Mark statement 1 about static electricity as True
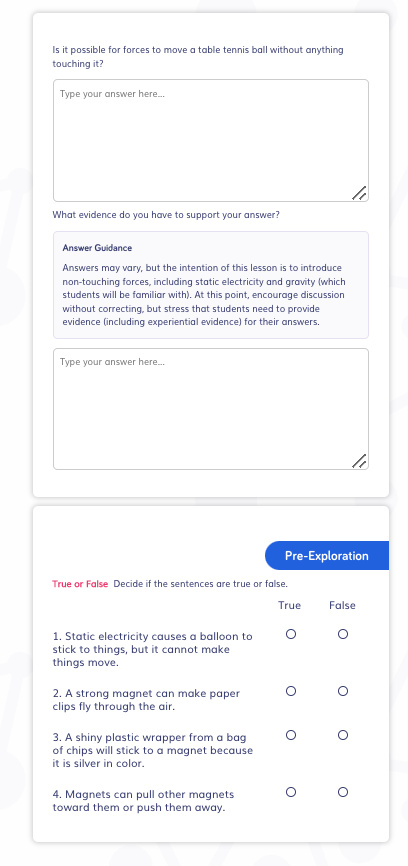This screenshot has height=866, width=408. [x=291, y=634]
